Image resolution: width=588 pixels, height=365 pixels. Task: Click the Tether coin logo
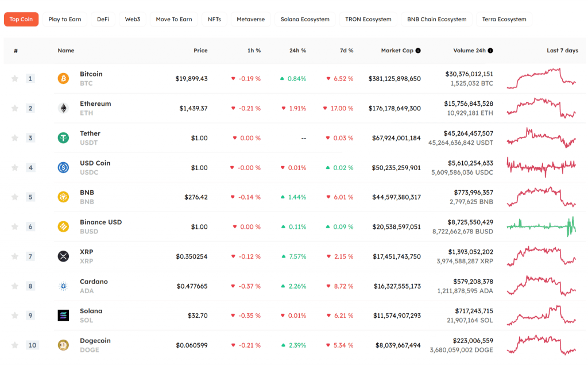tap(63, 138)
